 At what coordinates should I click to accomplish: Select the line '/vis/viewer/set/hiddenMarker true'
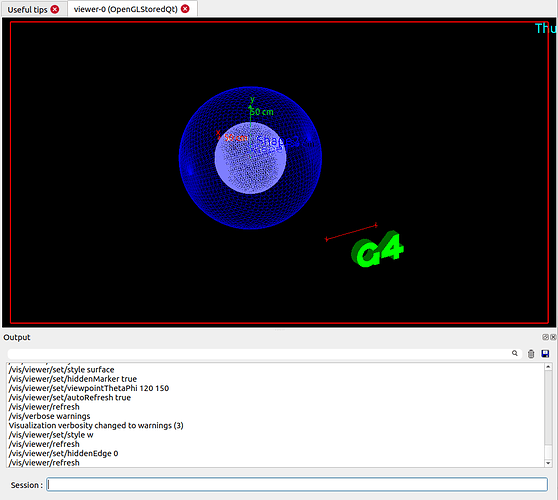(x=73, y=379)
